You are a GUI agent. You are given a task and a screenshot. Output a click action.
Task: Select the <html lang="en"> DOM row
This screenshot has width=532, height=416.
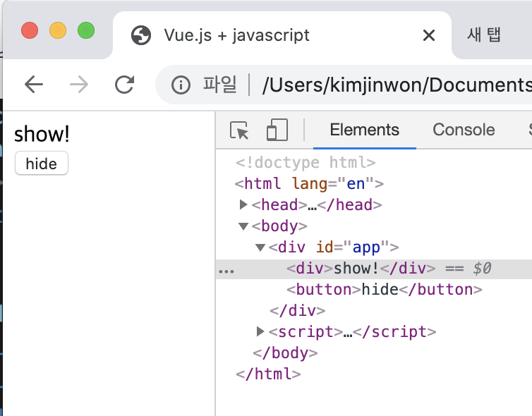click(x=309, y=184)
